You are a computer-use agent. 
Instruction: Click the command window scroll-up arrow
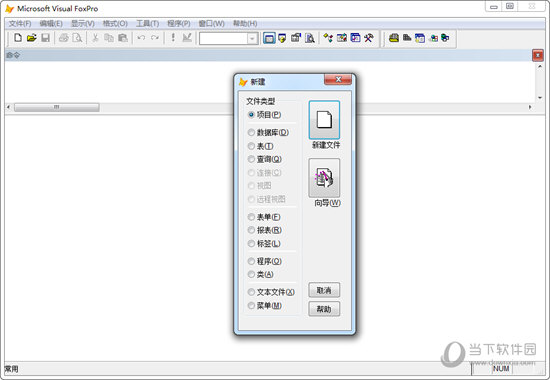[x=540, y=66]
